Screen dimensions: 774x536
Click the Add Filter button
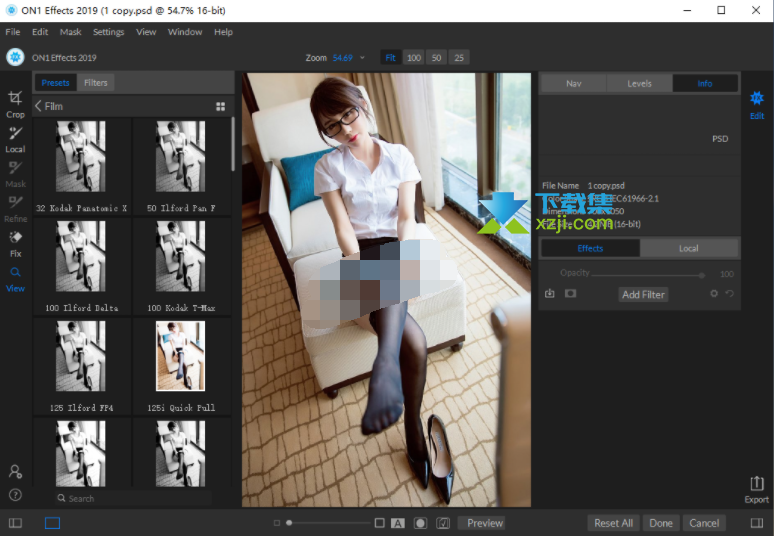[643, 295]
